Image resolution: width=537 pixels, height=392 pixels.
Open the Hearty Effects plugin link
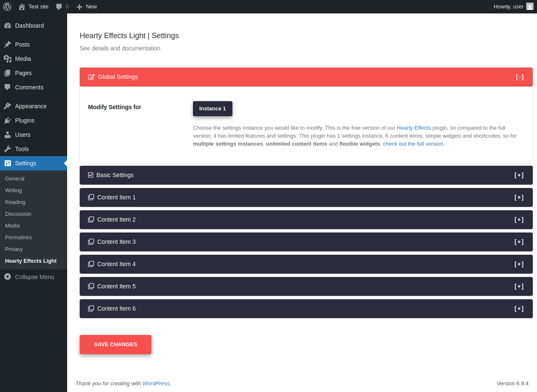tap(414, 128)
